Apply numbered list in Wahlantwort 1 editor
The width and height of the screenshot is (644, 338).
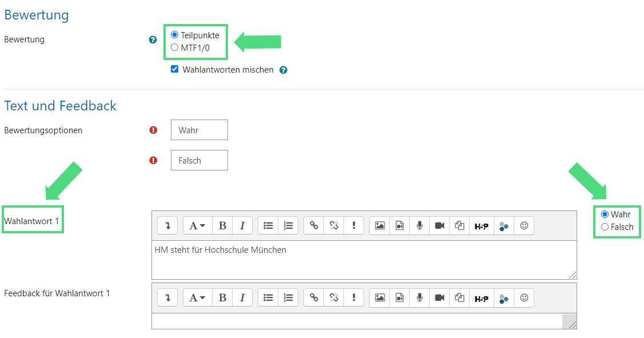pos(289,225)
